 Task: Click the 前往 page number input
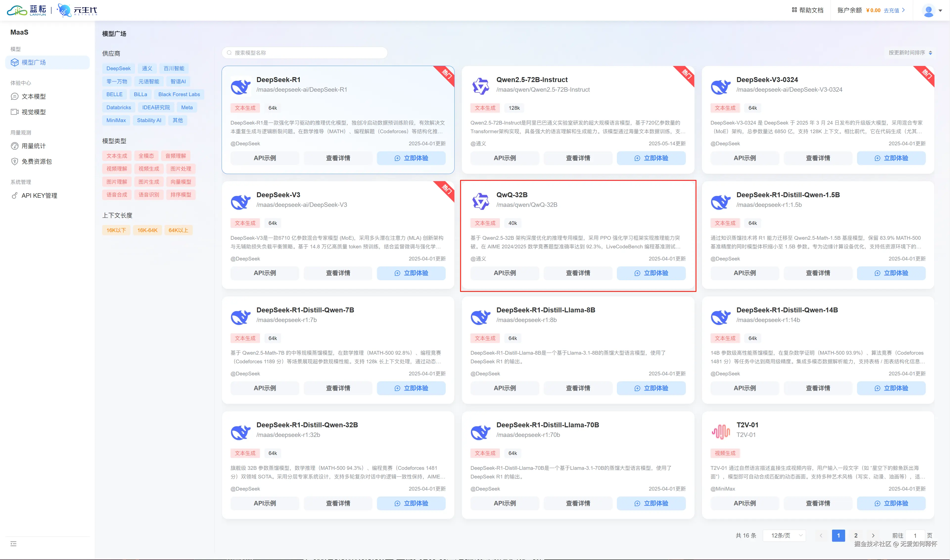pos(915,536)
